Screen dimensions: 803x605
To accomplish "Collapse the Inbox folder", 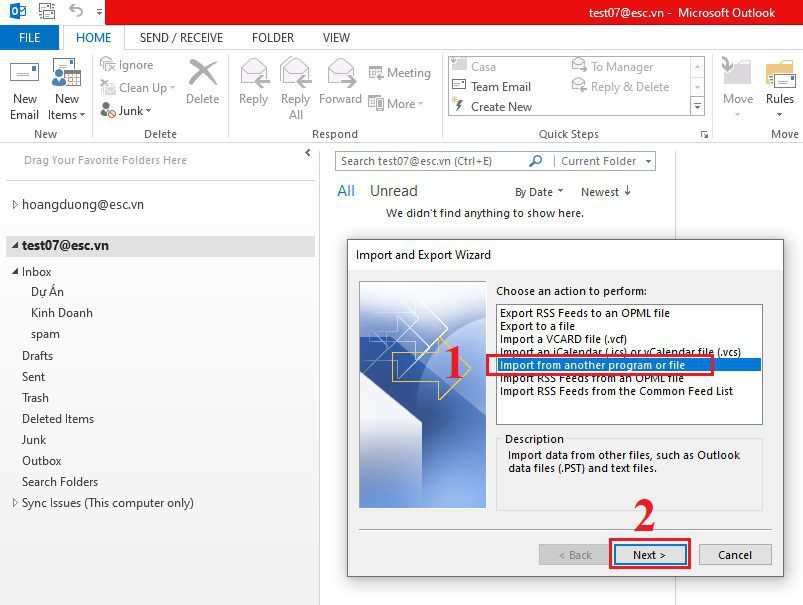I will [x=15, y=272].
